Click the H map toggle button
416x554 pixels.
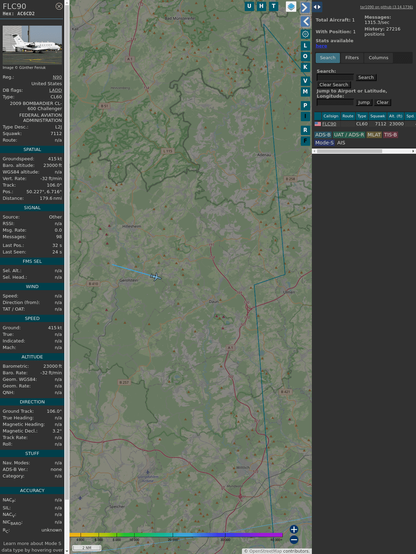261,6
